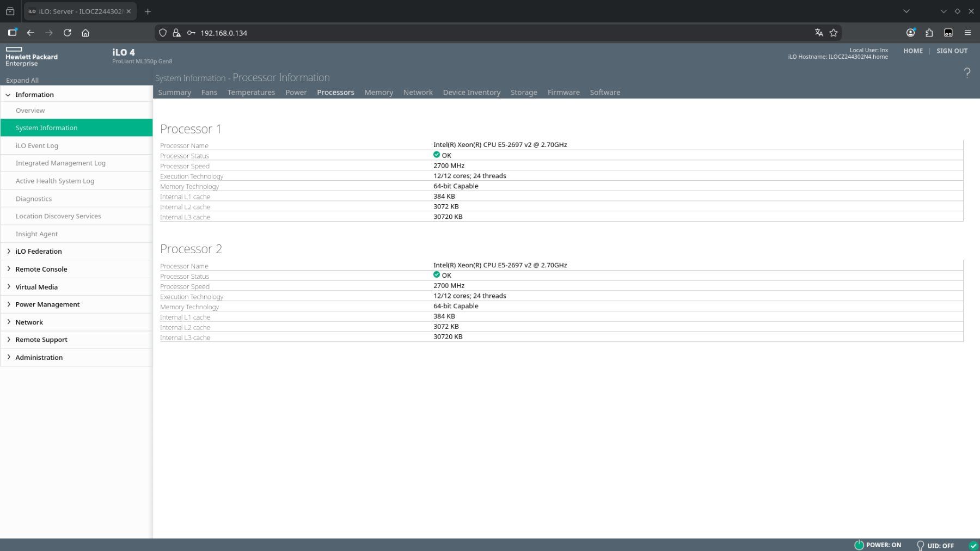Screen dimensions: 980x551
Task: Select System Information in sidebar
Action: [76, 128]
